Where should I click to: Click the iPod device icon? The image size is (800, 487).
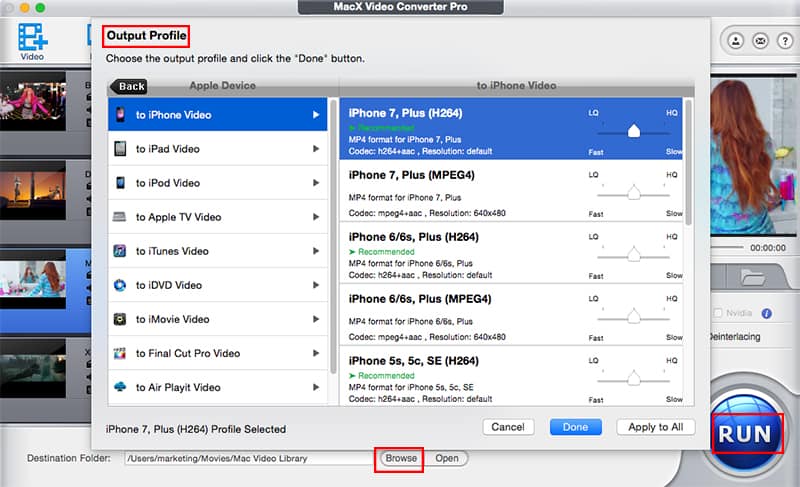point(120,183)
